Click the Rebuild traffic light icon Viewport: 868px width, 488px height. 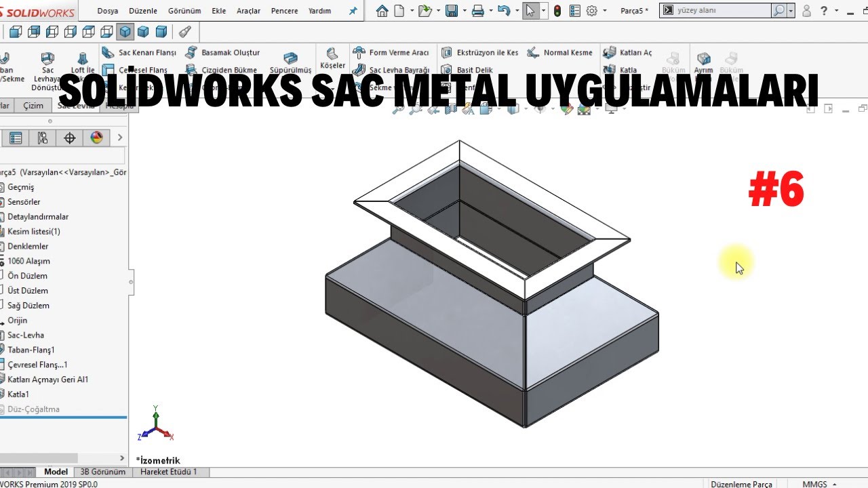click(557, 11)
